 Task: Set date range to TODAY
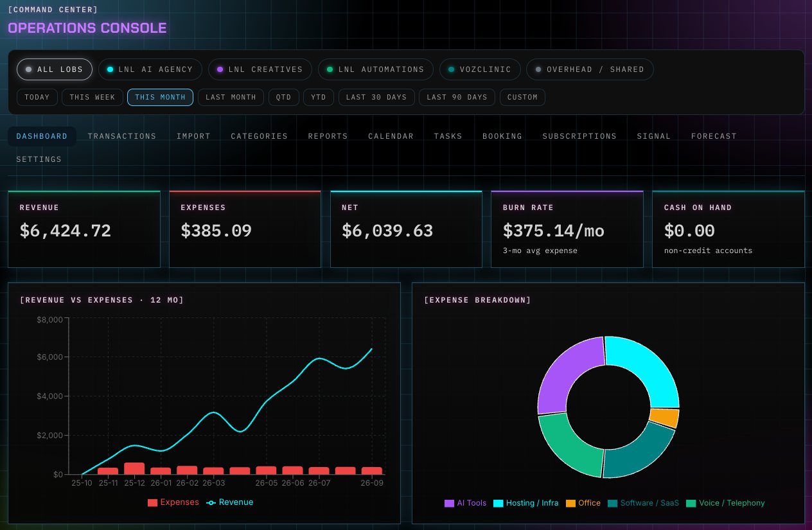click(x=37, y=97)
